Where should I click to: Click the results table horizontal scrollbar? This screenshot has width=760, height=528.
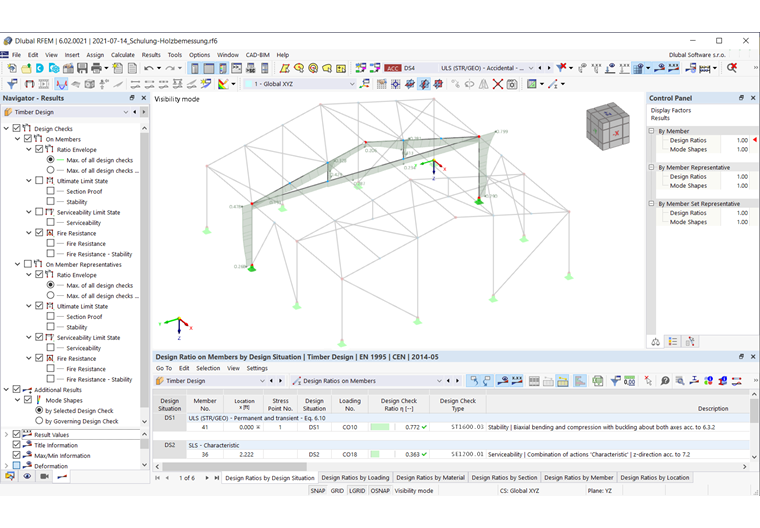(x=235, y=466)
